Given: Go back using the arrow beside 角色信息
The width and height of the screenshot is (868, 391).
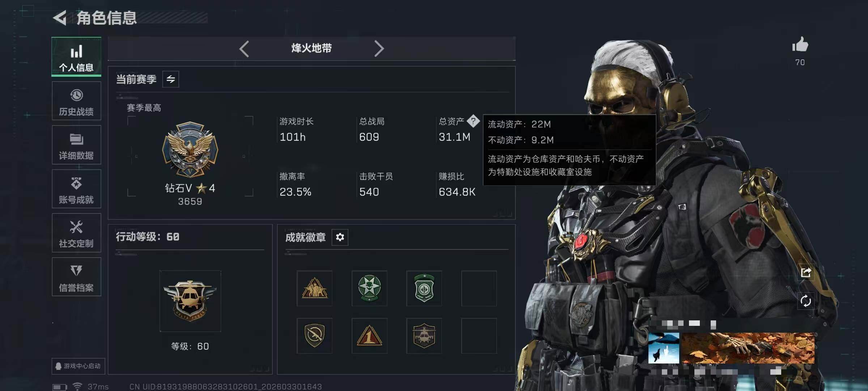Looking at the screenshot, I should pyautogui.click(x=60, y=17).
